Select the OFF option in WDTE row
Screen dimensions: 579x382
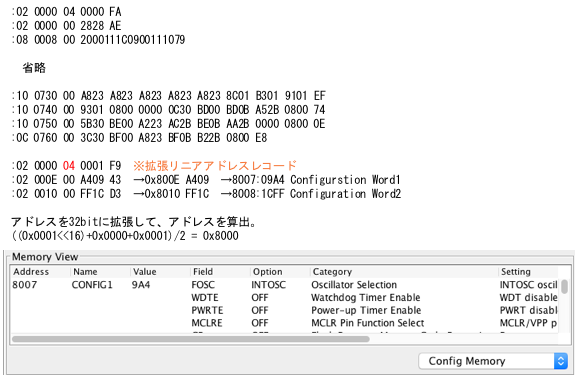click(260, 297)
